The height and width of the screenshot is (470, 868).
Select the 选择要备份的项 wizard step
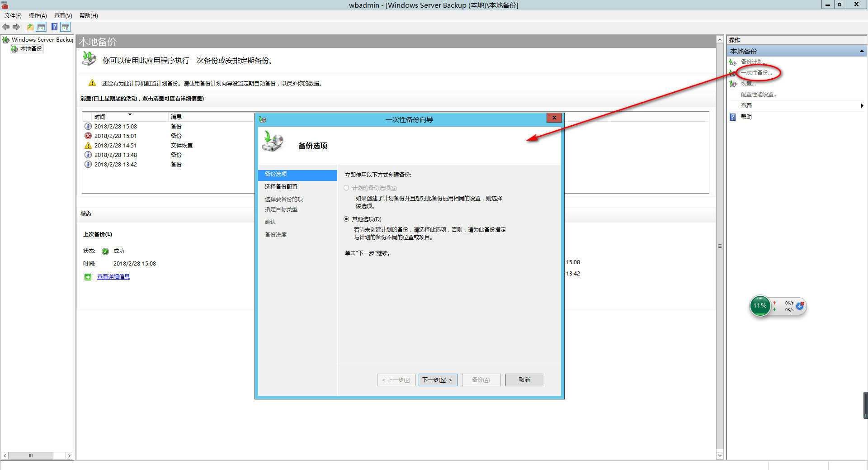(284, 199)
